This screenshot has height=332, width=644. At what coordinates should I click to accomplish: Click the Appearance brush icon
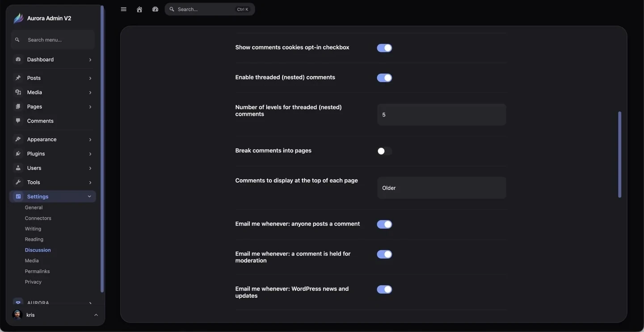pos(18,139)
